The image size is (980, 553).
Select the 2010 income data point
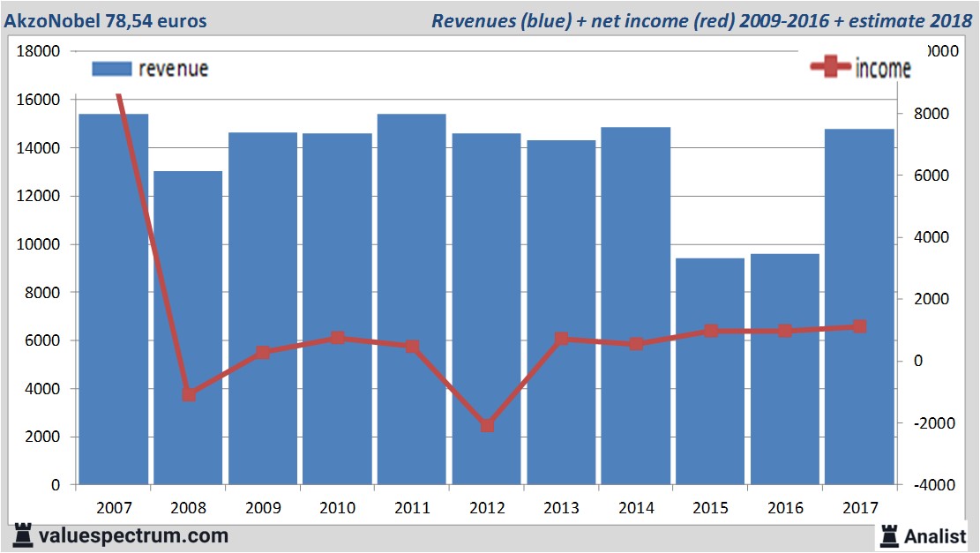pos(338,338)
